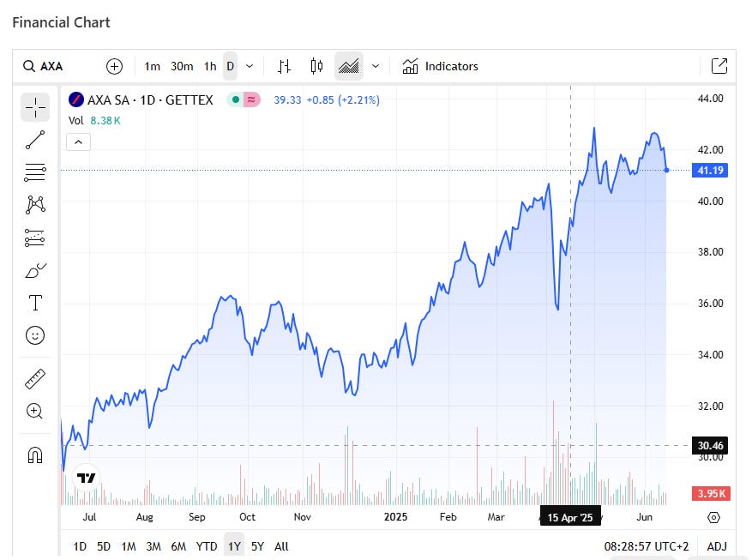Select the ruler measure tool
752x560 pixels.
click(35, 379)
